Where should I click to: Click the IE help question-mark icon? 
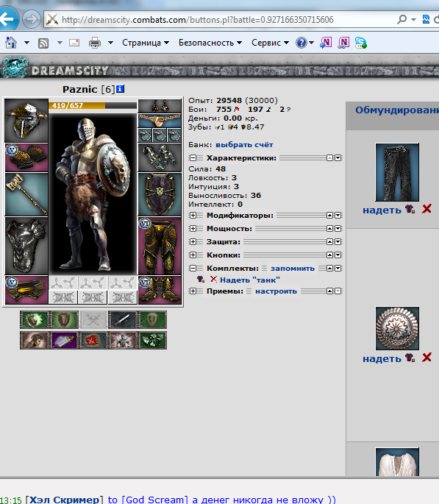pyautogui.click(x=301, y=43)
